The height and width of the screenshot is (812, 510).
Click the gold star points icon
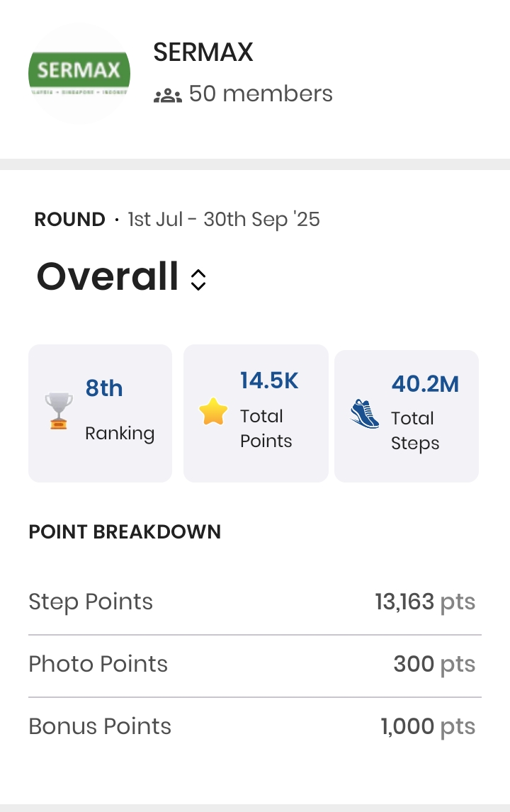213,411
